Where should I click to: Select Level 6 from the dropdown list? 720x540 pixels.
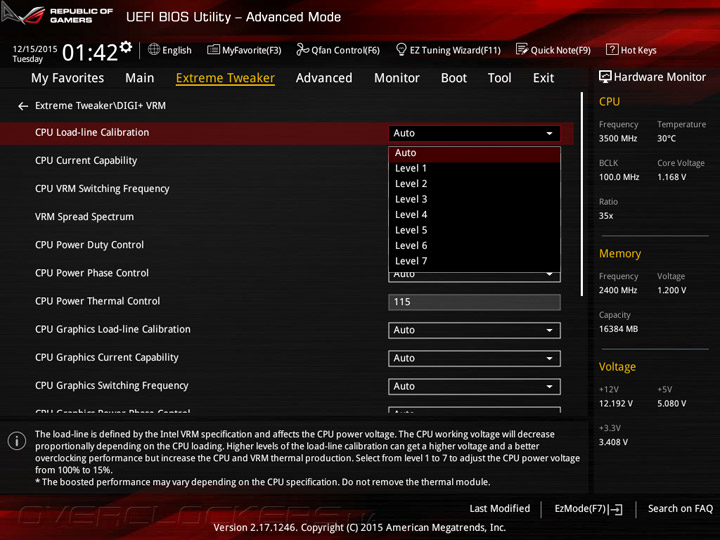pyautogui.click(x=474, y=246)
